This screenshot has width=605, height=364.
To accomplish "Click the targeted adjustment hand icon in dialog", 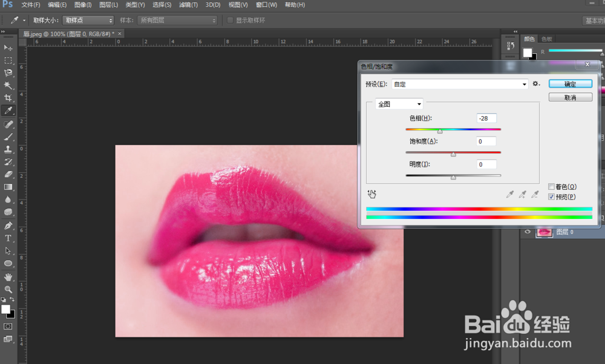I will point(372,194).
